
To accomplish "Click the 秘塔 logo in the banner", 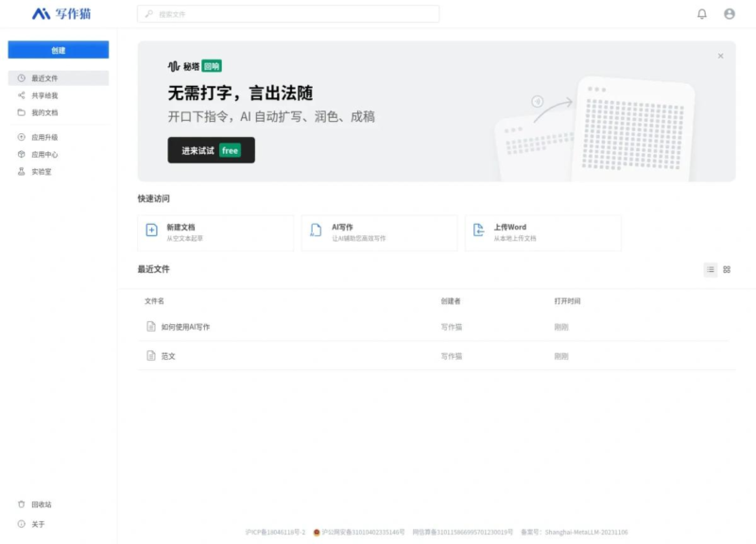I will click(183, 66).
